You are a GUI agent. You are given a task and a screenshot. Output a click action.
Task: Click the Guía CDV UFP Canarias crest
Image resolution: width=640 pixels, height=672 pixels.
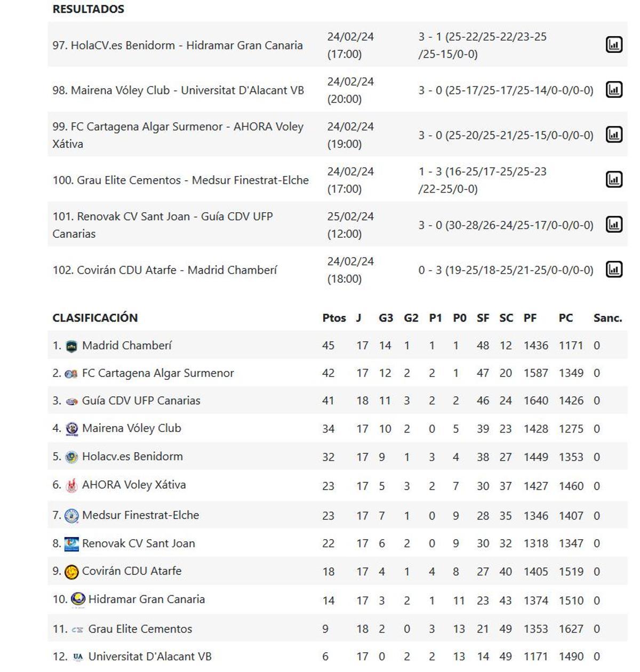[71, 401]
